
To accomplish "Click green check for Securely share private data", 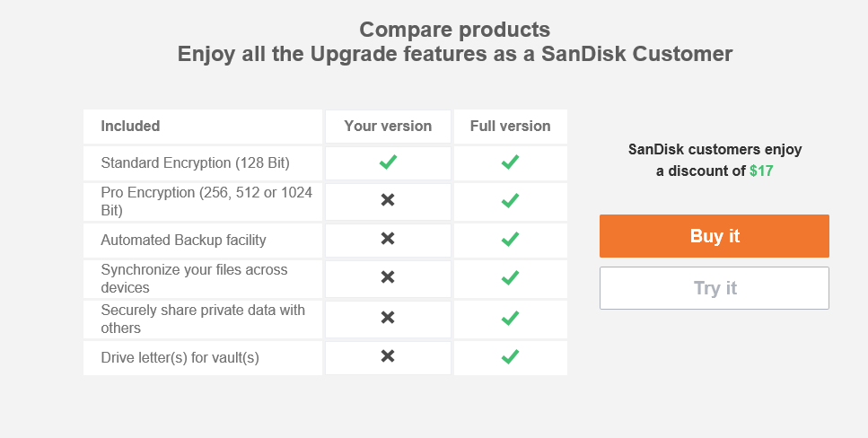I will 510,318.
